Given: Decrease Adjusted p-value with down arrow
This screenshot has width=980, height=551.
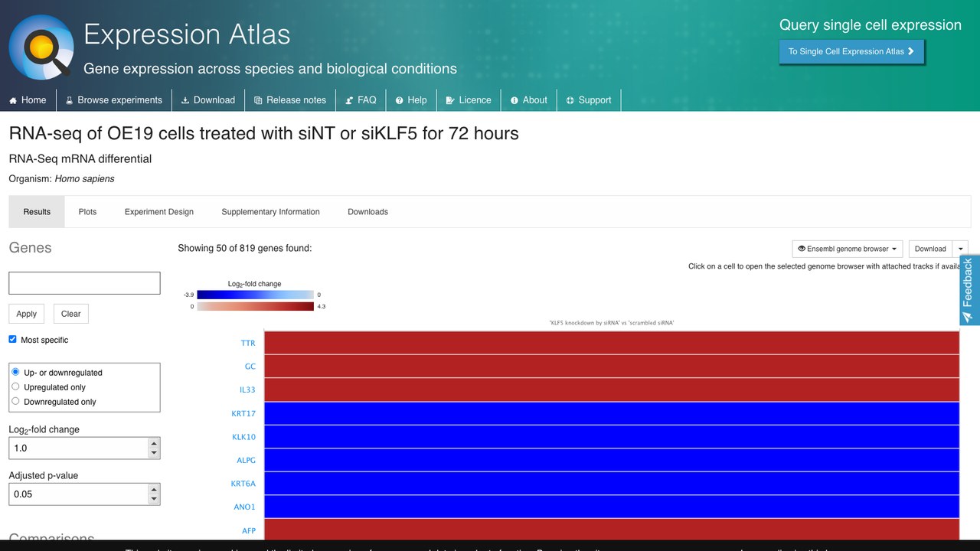Looking at the screenshot, I should coord(154,499).
